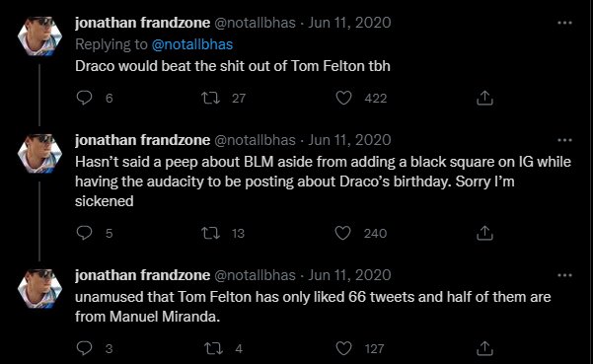Reply to the BLM black square tweet

pos(84,233)
